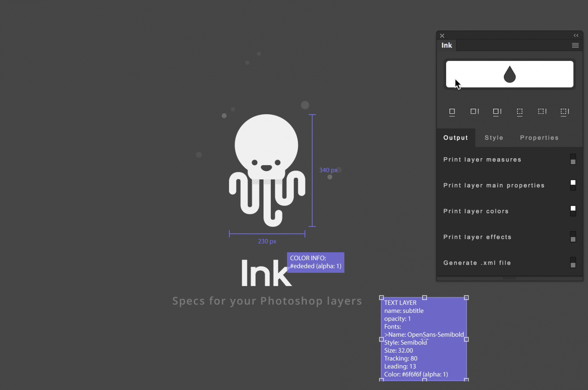
Task: Select the dashed square with bottom measure line icon
Action: (x=520, y=112)
